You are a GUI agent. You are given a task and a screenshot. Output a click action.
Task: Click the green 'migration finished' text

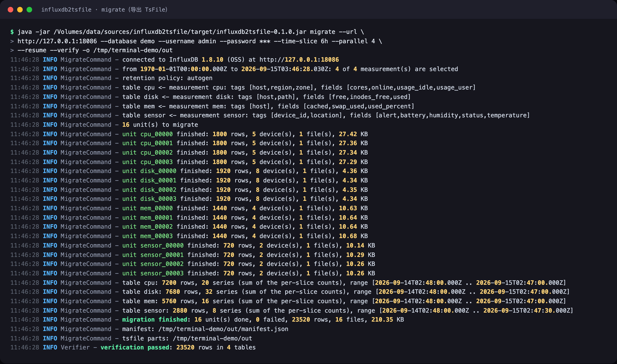[x=155, y=320]
